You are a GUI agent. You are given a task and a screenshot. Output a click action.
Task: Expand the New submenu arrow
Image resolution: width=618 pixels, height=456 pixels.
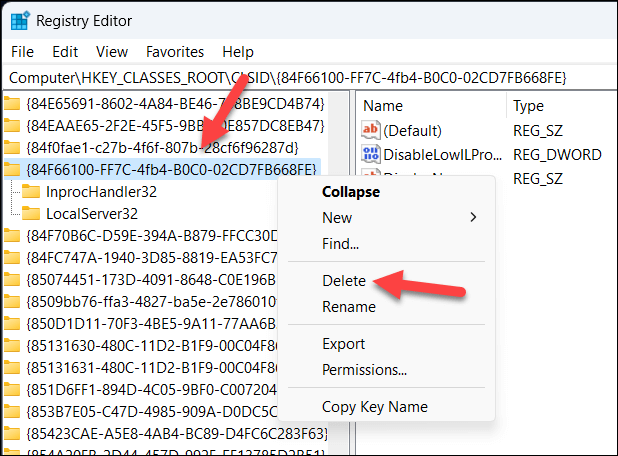coord(473,217)
